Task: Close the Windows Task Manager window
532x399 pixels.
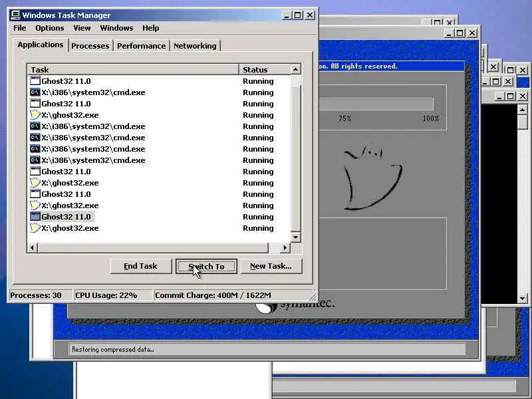Action: [310, 15]
